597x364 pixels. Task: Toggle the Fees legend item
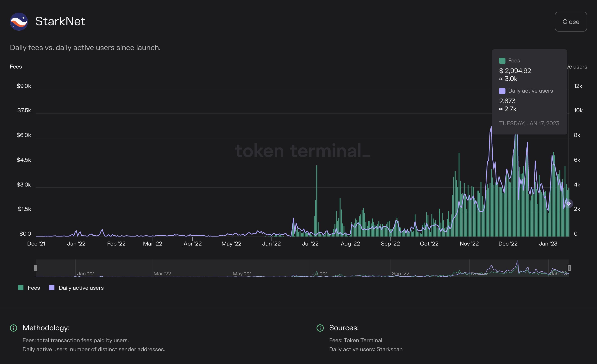[x=29, y=287]
